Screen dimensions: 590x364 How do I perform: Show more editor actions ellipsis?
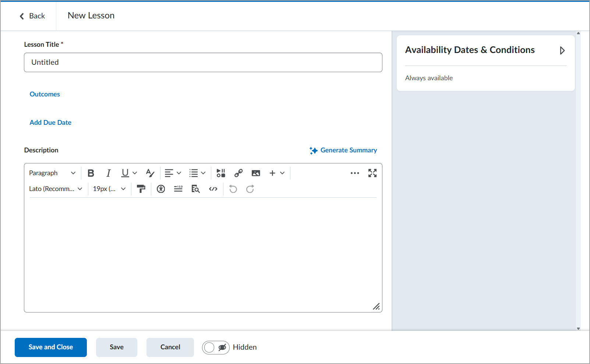tap(355, 173)
